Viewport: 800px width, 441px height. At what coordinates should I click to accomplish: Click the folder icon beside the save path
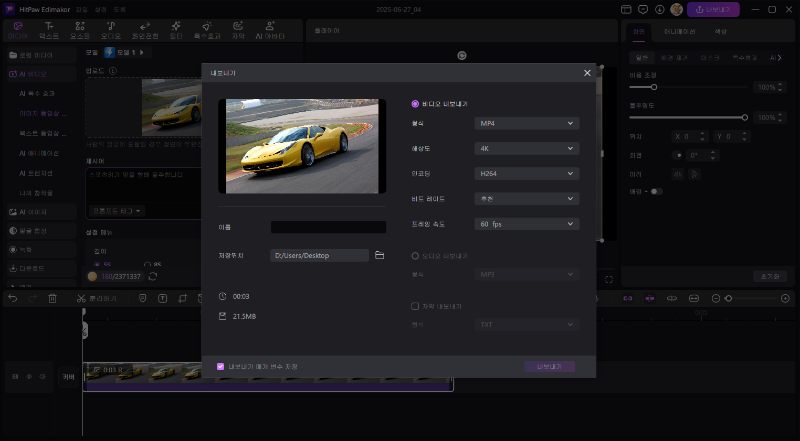380,256
